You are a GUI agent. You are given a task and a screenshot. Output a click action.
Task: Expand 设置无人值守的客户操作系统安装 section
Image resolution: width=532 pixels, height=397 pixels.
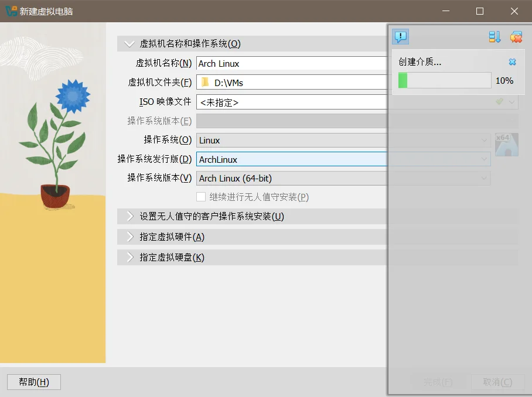click(130, 216)
